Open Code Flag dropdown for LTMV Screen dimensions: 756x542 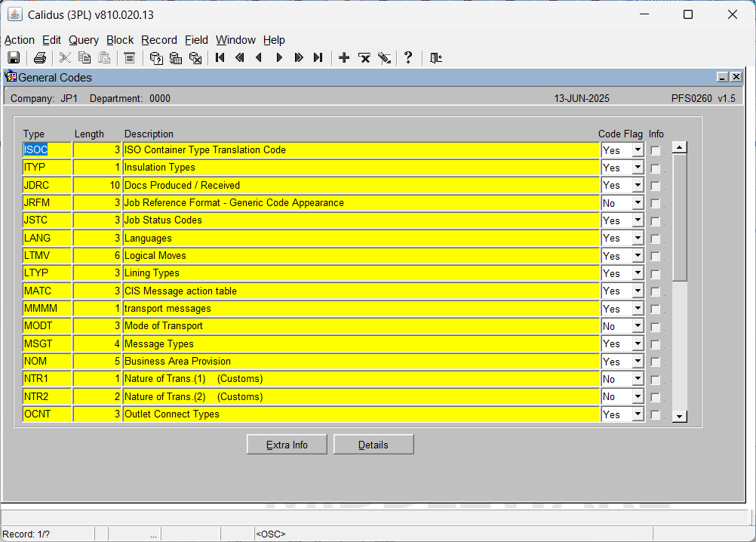point(638,256)
